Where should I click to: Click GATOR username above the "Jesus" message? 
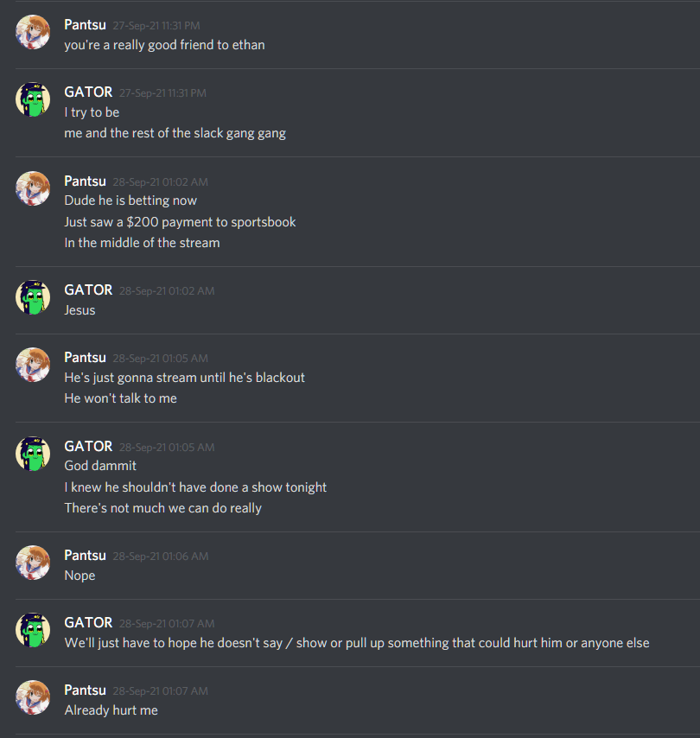click(88, 290)
